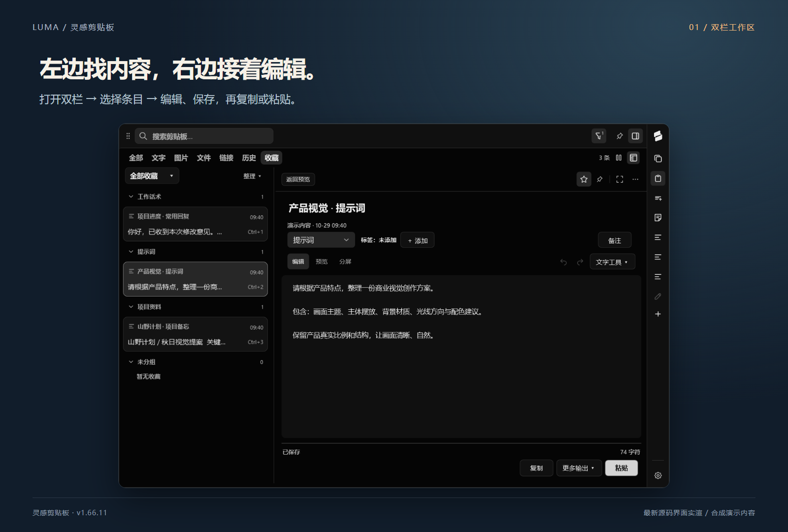This screenshot has height=532, width=788.
Task: Open the sticky note icon in the right sidebar
Action: (x=658, y=218)
